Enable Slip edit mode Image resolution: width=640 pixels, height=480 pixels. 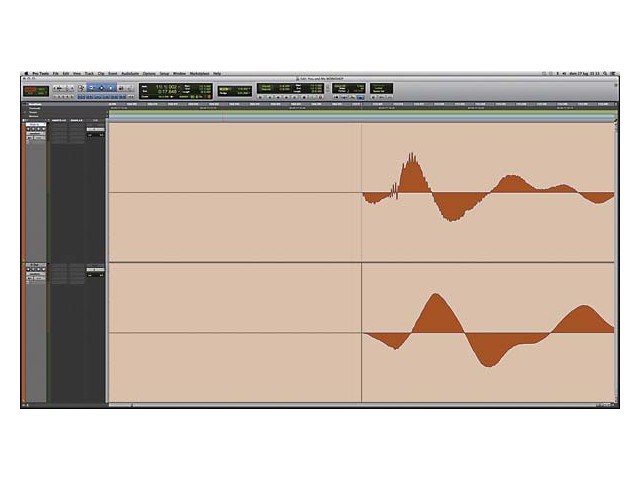29,93
